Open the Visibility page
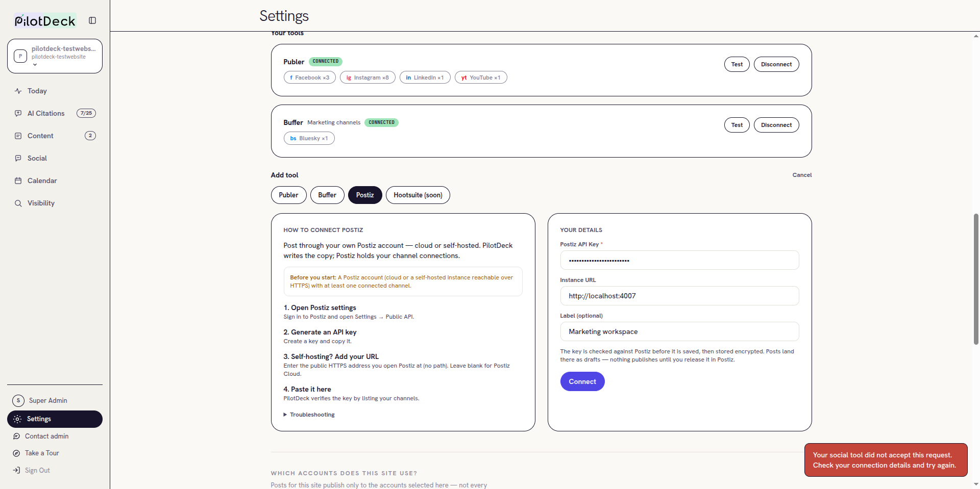The image size is (980, 489). pos(55,203)
